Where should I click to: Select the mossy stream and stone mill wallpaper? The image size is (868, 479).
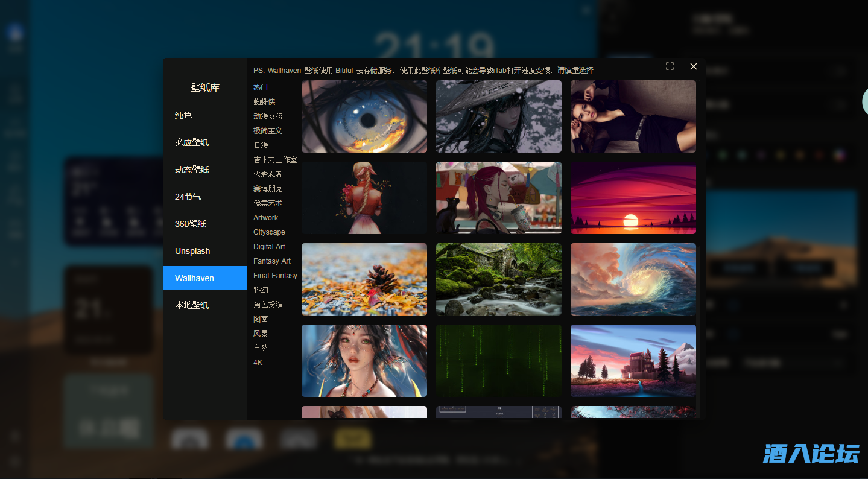499,279
